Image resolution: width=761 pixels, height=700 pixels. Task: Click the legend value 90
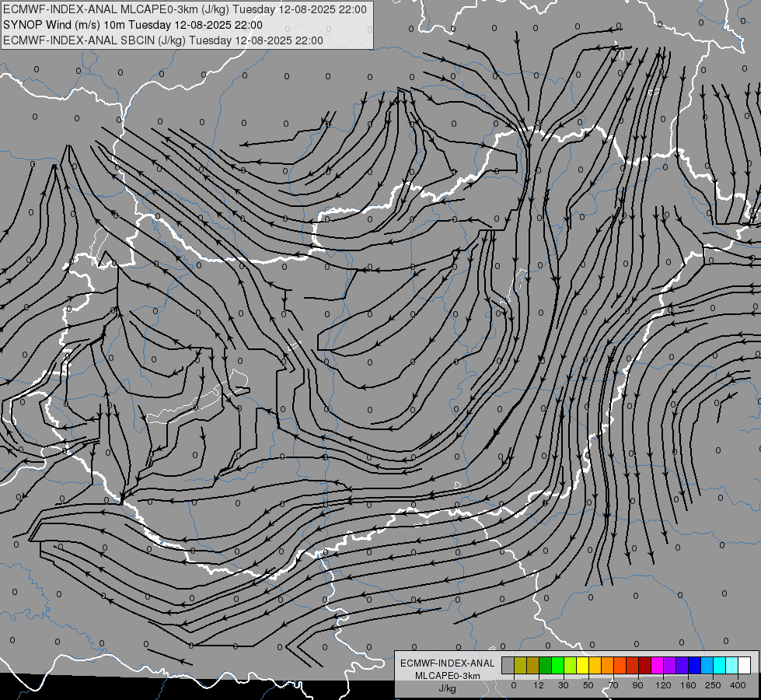coord(637,685)
